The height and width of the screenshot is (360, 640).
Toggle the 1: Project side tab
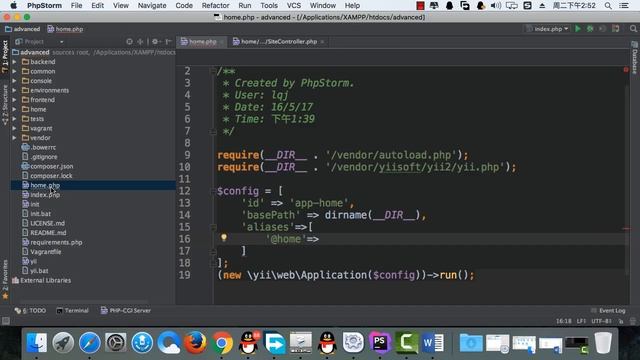coord(5,56)
